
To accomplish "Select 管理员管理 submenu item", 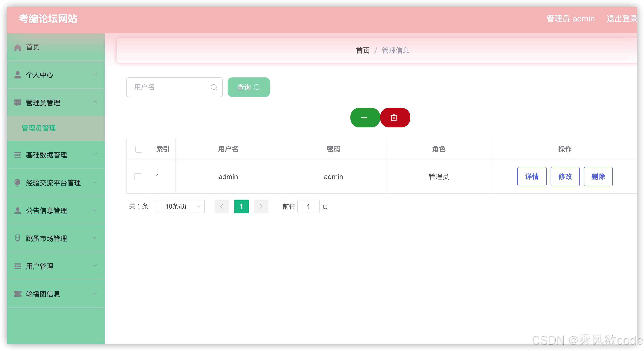I will [x=38, y=128].
